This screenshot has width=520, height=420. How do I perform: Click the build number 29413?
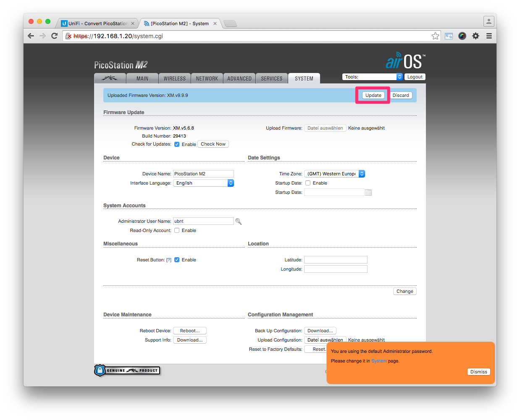coord(179,136)
